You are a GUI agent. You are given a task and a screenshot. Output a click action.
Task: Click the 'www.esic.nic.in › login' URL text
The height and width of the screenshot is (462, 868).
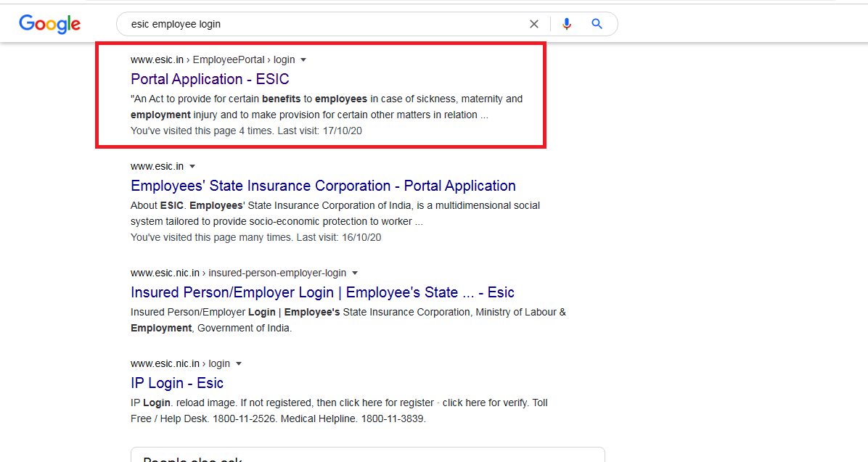click(x=180, y=363)
